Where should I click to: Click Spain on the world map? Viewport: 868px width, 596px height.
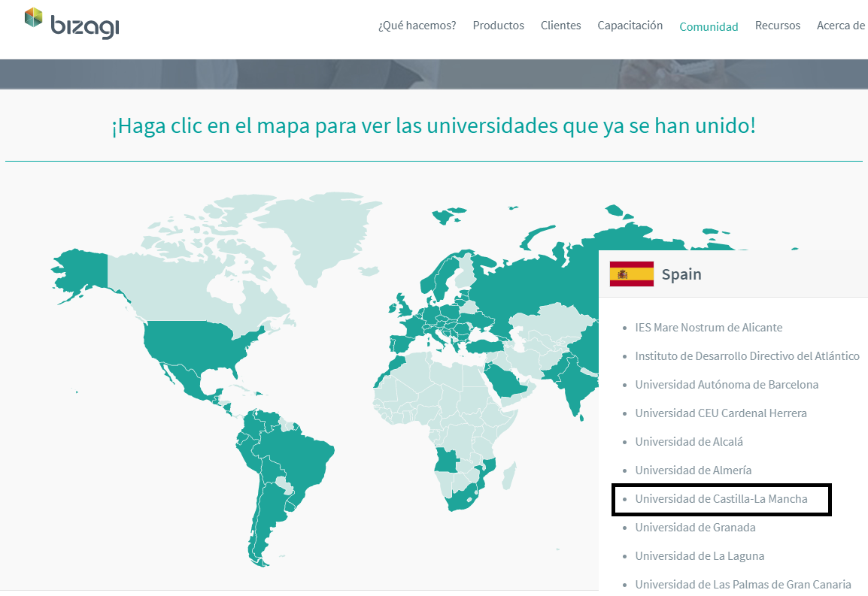[x=402, y=343]
